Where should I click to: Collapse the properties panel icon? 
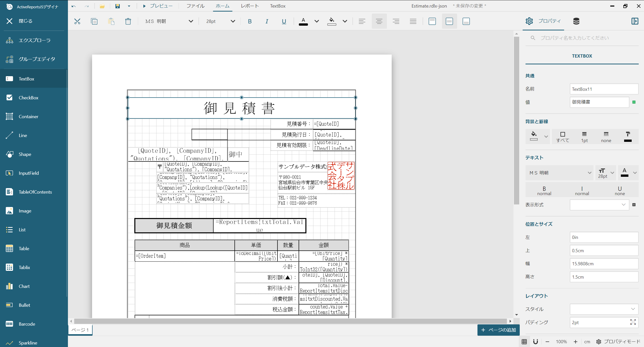635,21
